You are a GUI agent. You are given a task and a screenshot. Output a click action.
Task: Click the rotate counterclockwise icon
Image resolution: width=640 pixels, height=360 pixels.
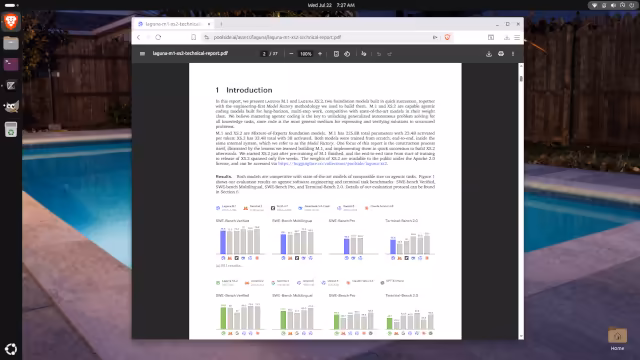click(347, 54)
